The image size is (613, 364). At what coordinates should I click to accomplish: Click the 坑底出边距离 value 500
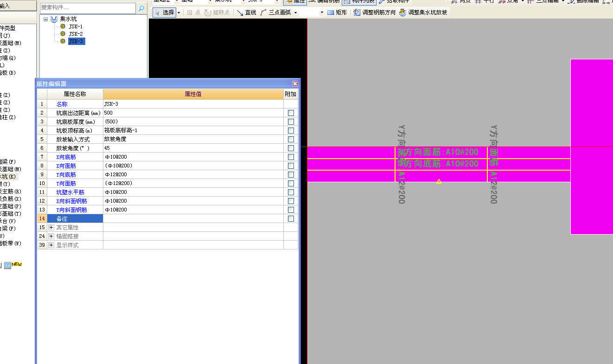(x=193, y=113)
